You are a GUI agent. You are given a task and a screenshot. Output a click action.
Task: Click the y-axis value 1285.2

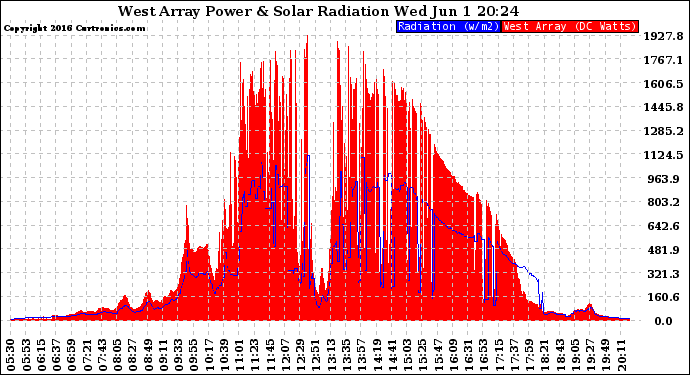tap(664, 131)
